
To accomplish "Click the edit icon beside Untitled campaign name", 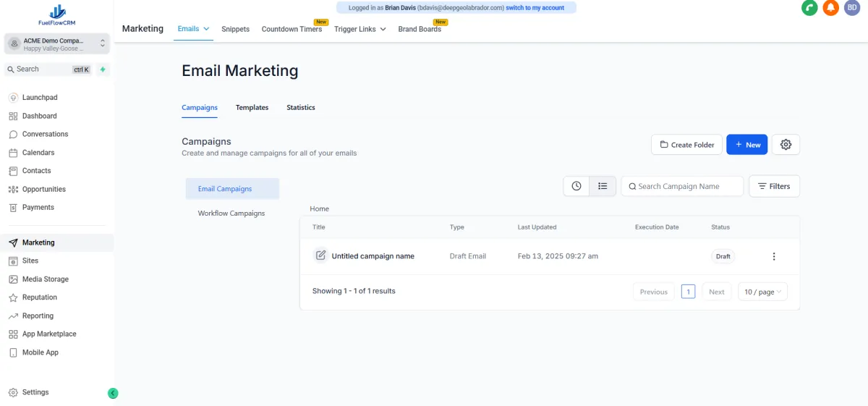I will (x=320, y=255).
